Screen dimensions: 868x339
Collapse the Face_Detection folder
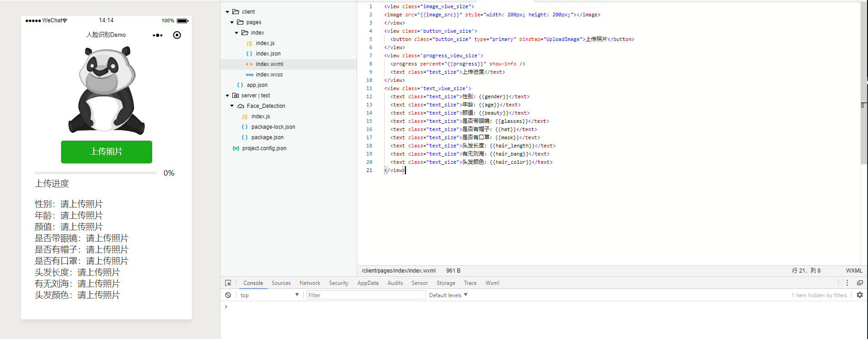pyautogui.click(x=232, y=106)
